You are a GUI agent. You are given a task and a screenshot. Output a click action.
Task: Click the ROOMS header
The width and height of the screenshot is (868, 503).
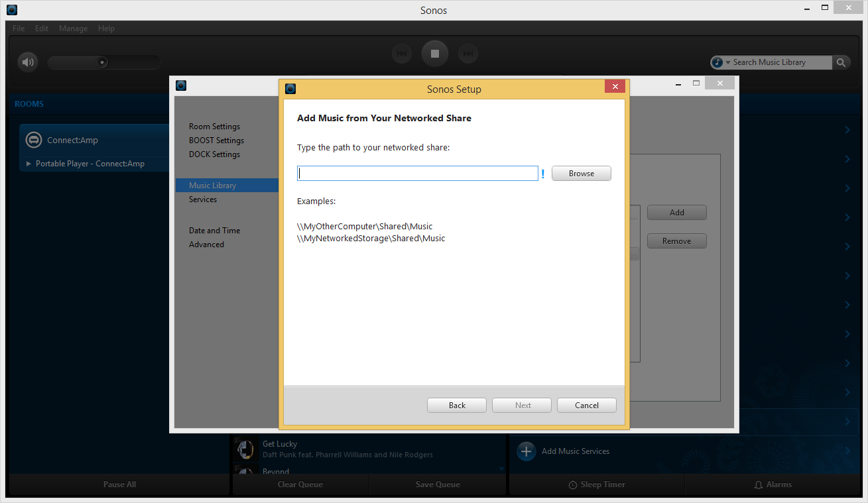[29, 104]
